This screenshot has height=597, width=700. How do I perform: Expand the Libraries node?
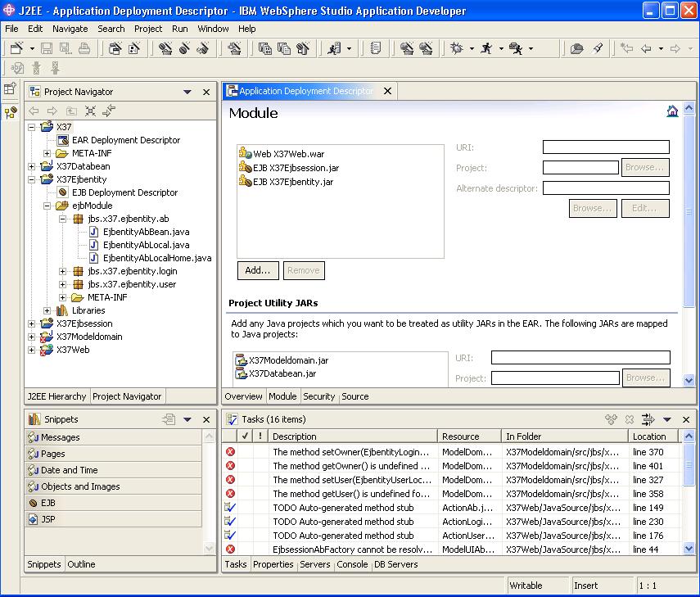pos(47,310)
